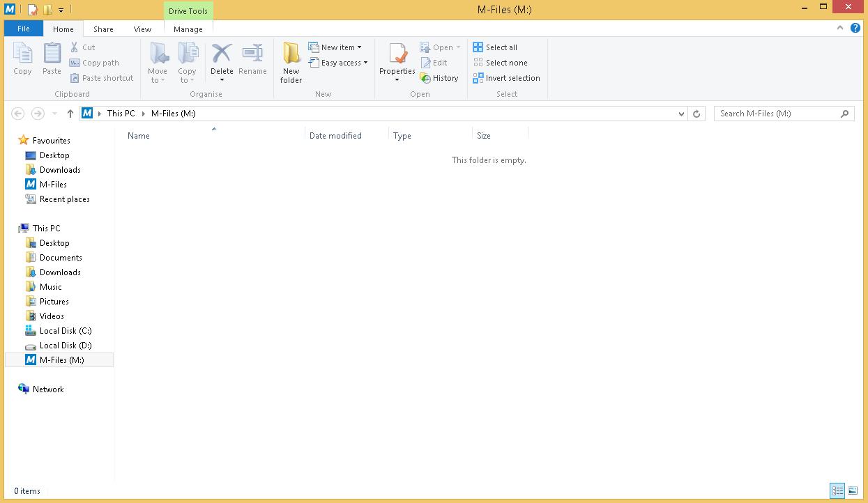Open M-Files under Favourites
Image resolution: width=868 pixels, height=503 pixels.
coord(46,185)
